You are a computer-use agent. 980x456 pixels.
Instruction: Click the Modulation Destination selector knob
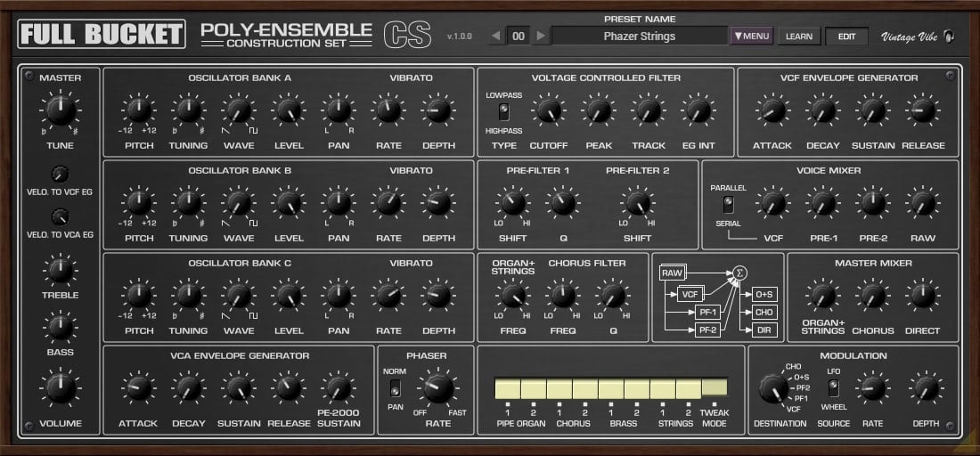[772, 388]
